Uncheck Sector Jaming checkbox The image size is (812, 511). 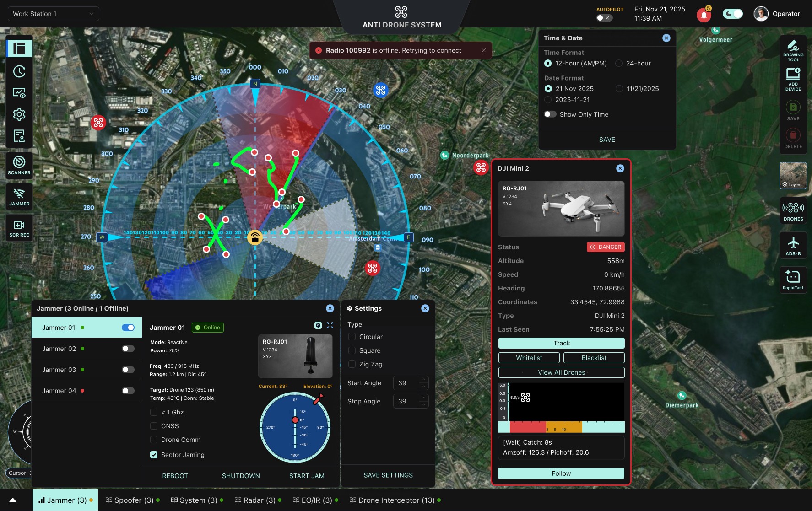[x=154, y=455]
